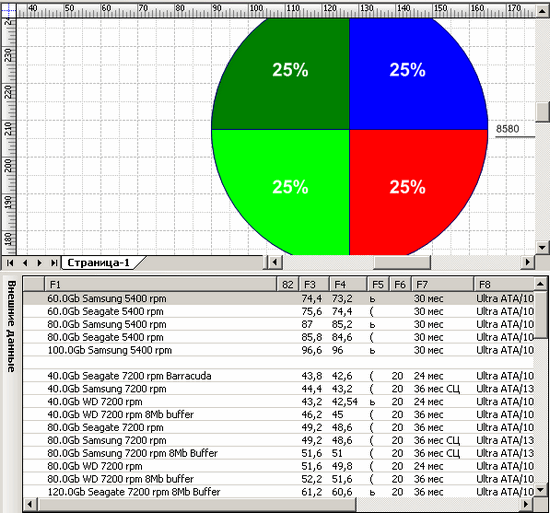Click drawing horizontal scrollbar thumb
Image resolution: width=550 pixels, height=513 pixels.
402,262
